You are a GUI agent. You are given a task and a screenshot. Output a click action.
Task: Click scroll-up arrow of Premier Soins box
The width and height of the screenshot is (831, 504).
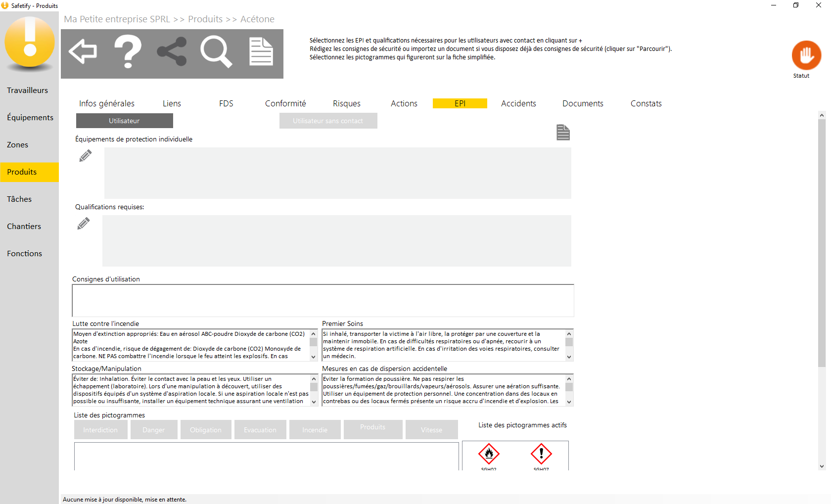point(569,334)
